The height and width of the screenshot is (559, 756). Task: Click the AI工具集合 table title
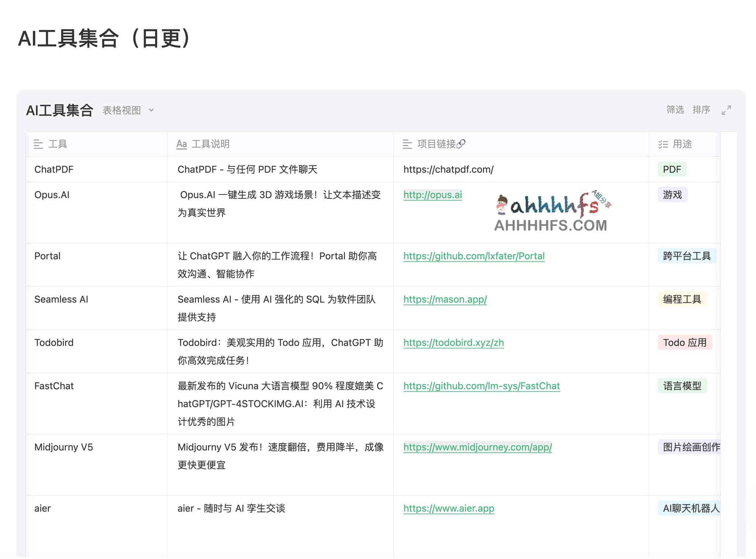[60, 110]
